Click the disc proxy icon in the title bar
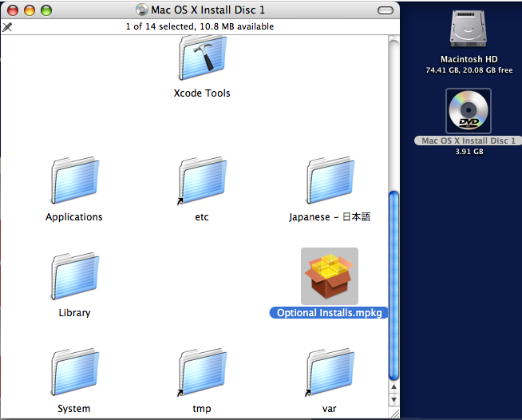 (142, 10)
